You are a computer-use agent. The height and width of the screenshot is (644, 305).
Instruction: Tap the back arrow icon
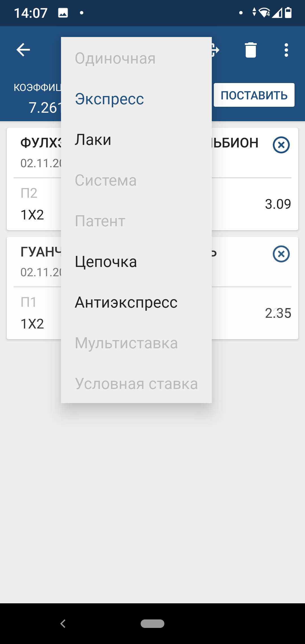tap(23, 50)
